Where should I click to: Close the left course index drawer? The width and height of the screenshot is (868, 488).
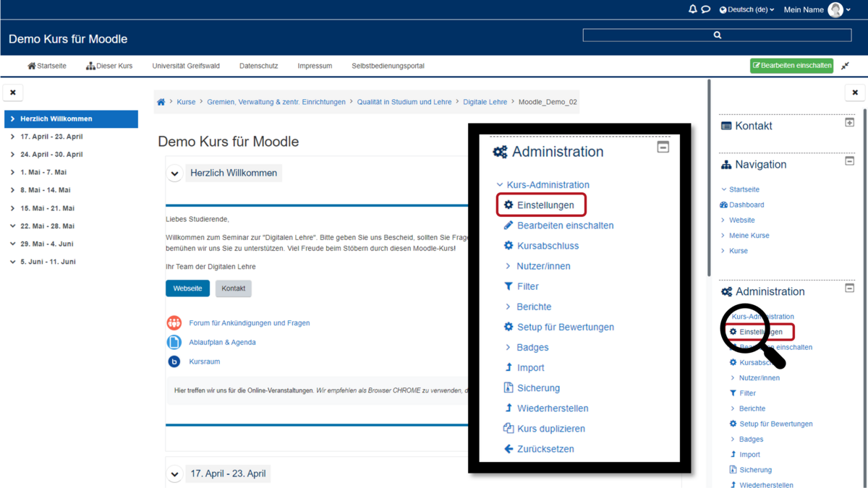pyautogui.click(x=13, y=93)
